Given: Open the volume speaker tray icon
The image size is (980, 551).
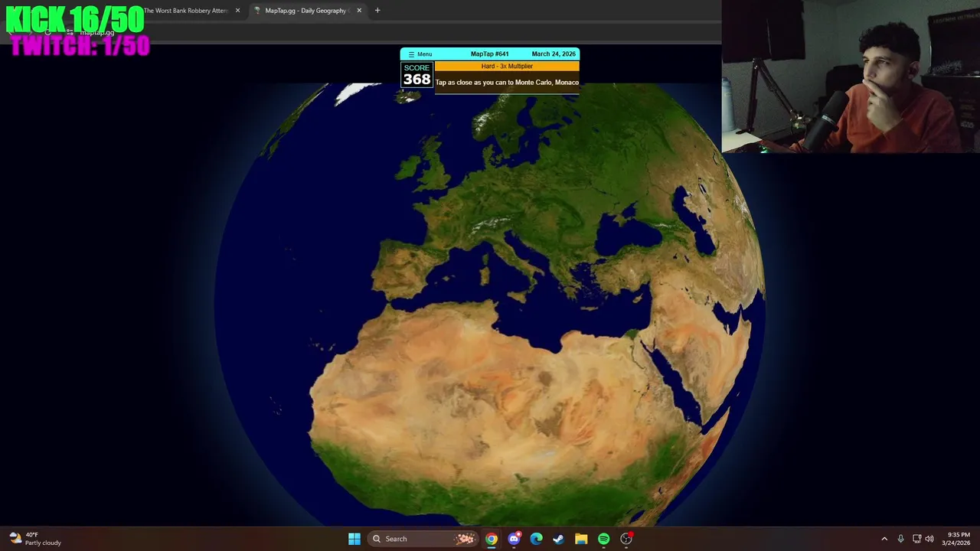Looking at the screenshot, I should (x=929, y=539).
